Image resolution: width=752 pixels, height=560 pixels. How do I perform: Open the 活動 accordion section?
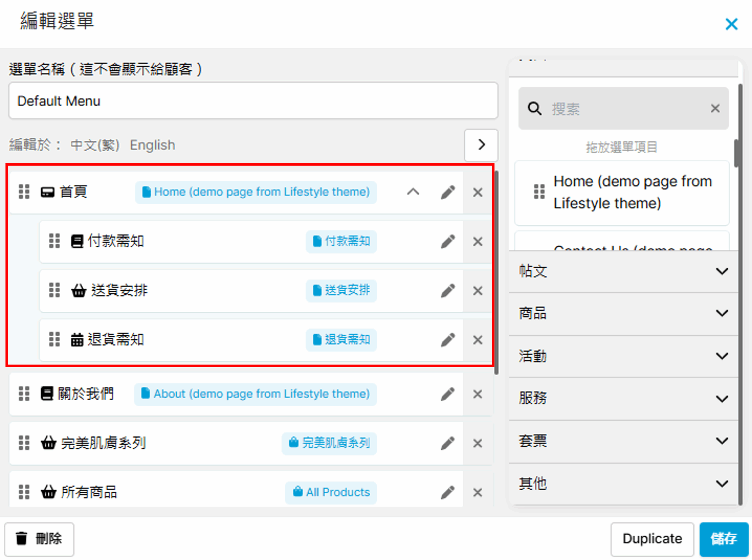722,356
